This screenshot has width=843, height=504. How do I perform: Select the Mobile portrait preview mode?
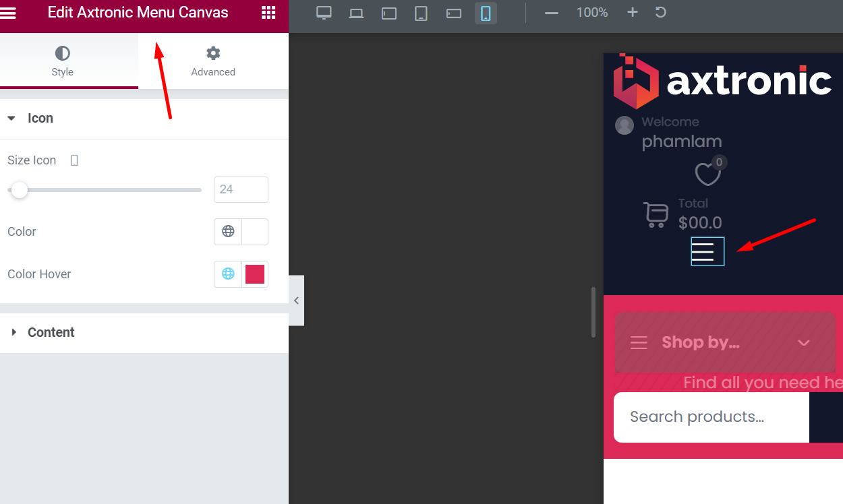pos(486,13)
